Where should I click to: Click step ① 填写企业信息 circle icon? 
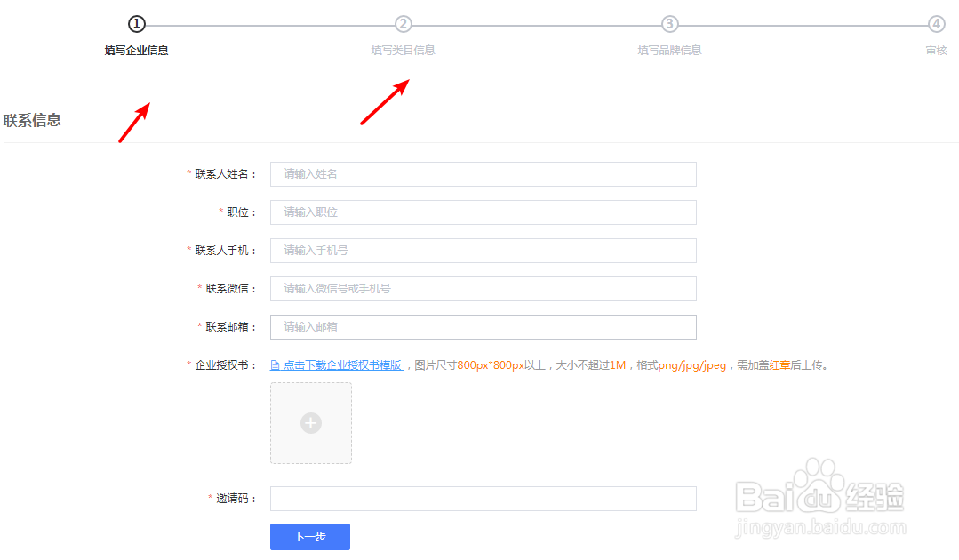[135, 25]
